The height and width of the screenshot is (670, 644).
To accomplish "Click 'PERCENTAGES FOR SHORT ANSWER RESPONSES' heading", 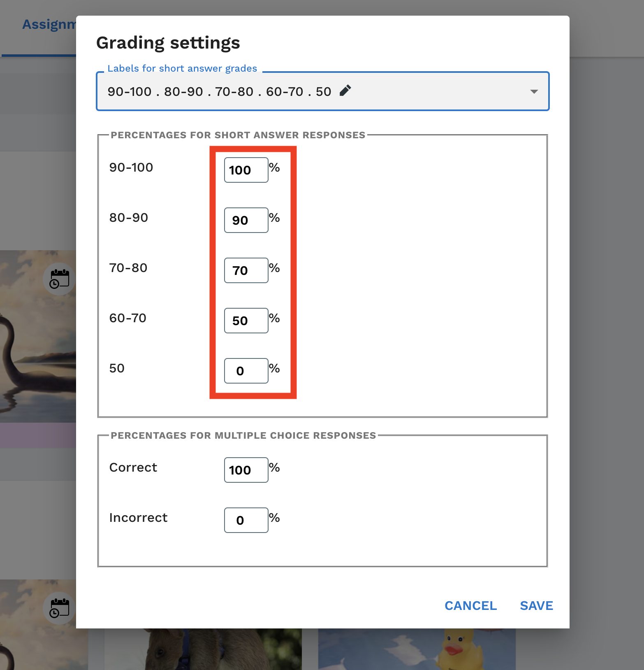I will point(238,135).
